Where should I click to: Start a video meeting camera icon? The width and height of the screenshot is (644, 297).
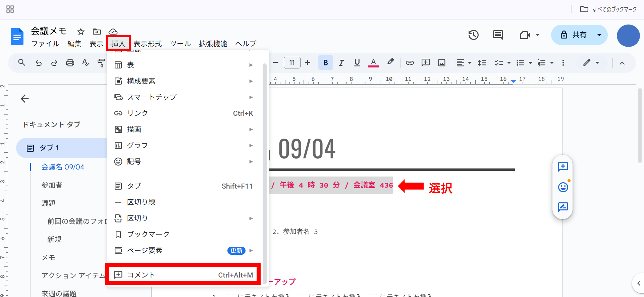point(525,35)
